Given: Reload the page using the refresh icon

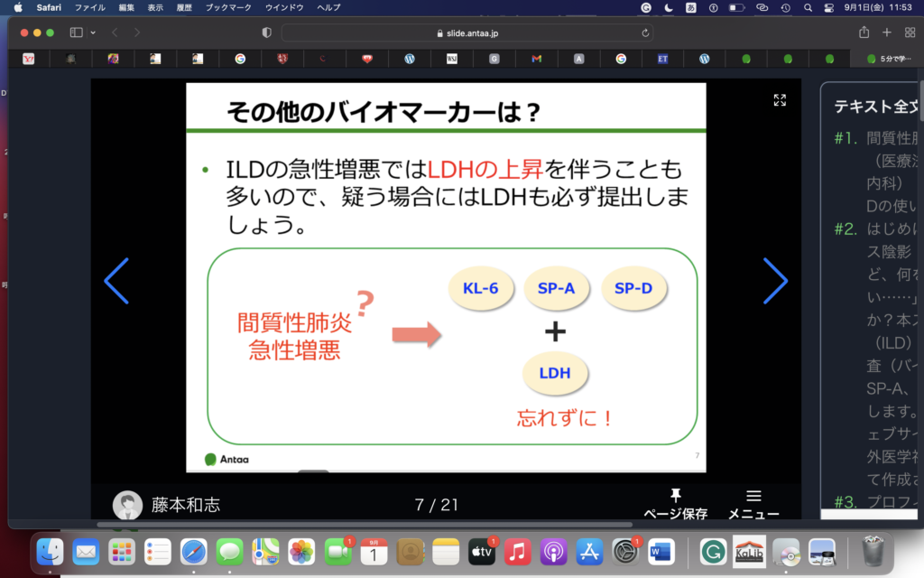Looking at the screenshot, I should coord(645,33).
